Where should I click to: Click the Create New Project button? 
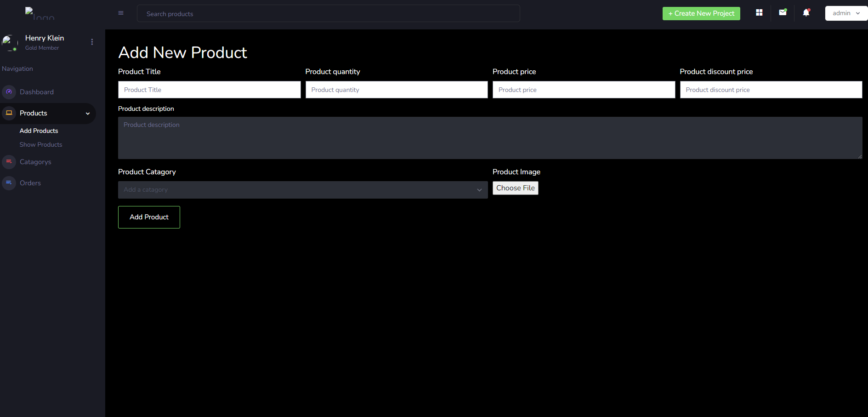(x=701, y=13)
